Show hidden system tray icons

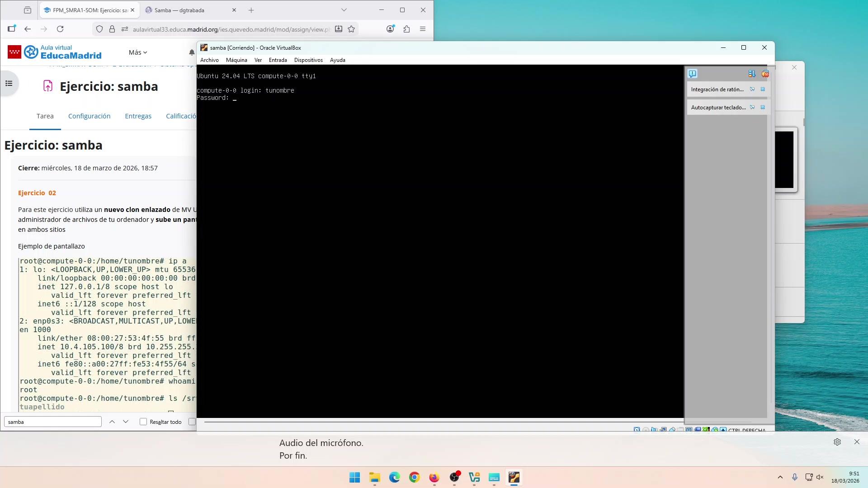780,477
